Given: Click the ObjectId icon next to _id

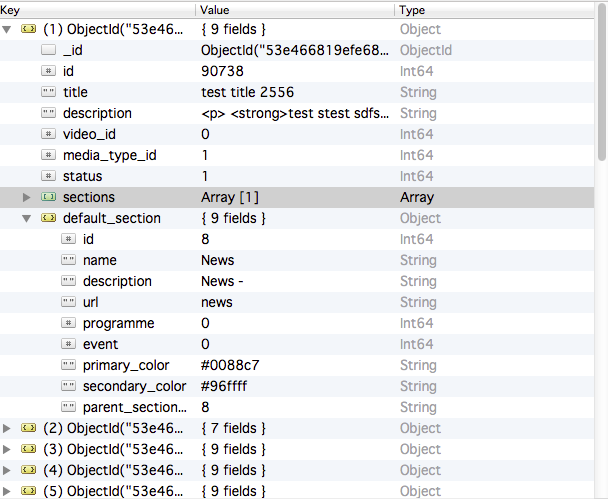Looking at the screenshot, I should pyautogui.click(x=48, y=50).
